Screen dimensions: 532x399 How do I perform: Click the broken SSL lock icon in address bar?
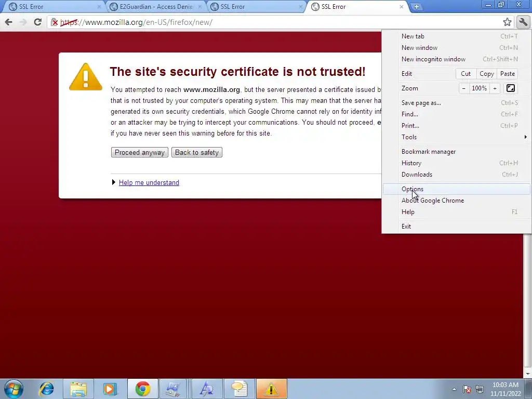pyautogui.click(x=54, y=22)
